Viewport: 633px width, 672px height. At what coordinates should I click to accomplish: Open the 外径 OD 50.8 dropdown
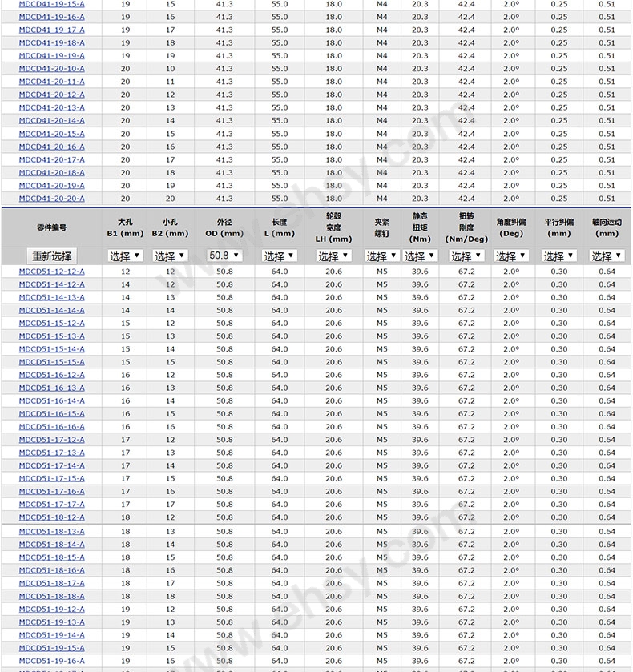[x=224, y=256]
